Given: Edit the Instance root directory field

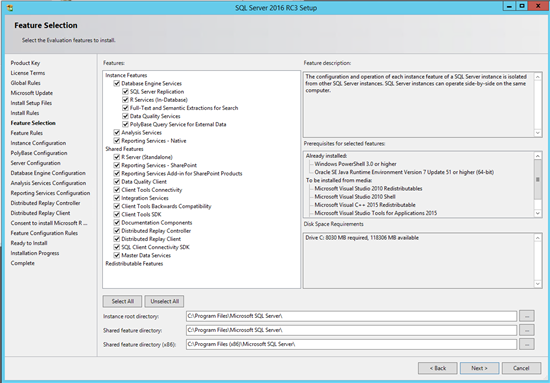Looking at the screenshot, I should coord(351,316).
